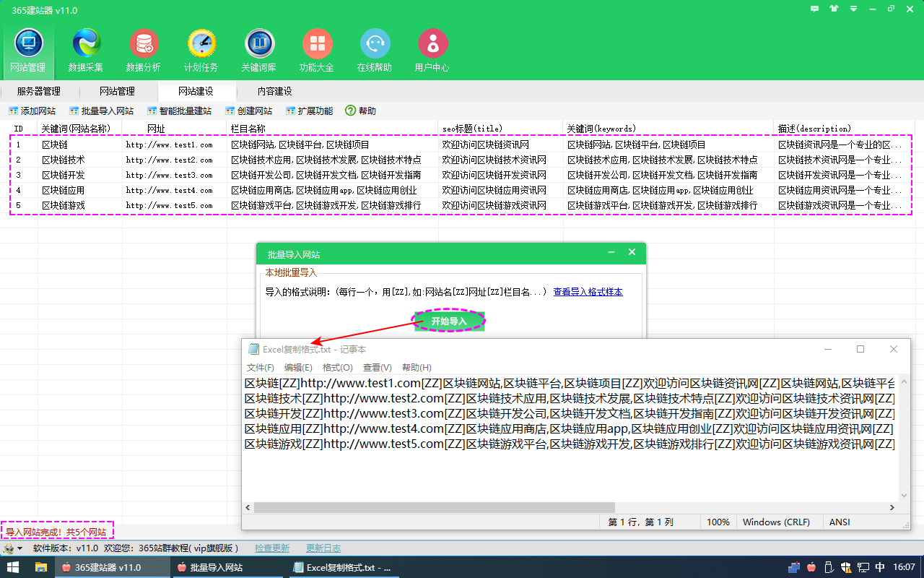This screenshot has height=578, width=924.
Task: Open 用户中心
Action: click(x=432, y=51)
